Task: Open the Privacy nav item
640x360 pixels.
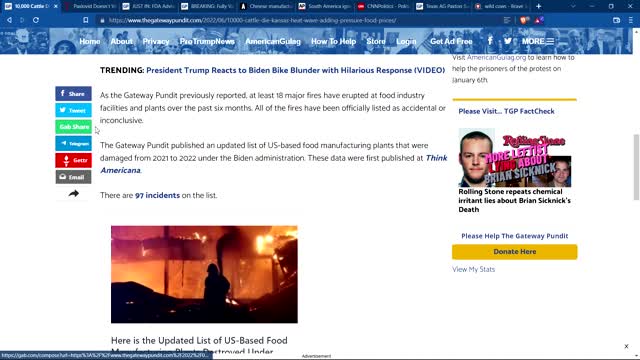Action: coord(156,41)
